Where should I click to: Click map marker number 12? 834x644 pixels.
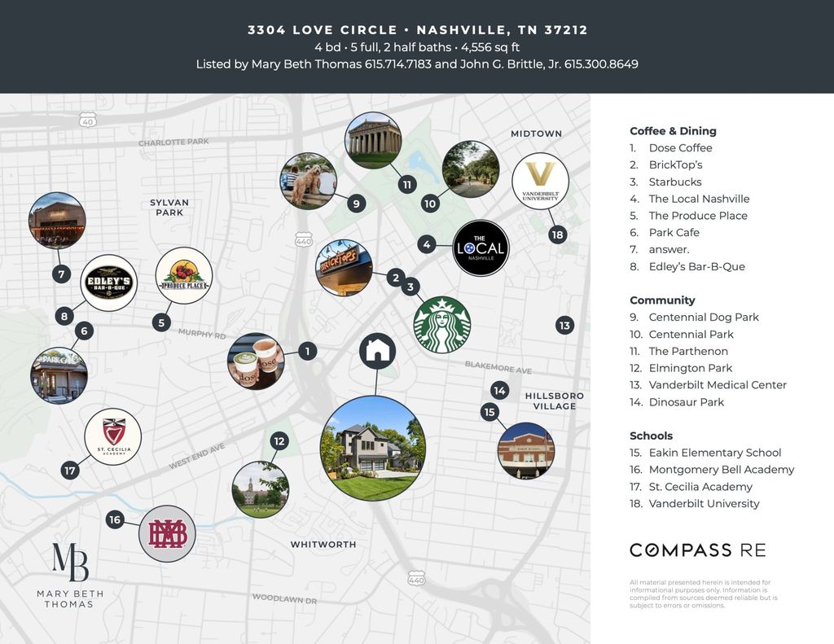point(279,440)
